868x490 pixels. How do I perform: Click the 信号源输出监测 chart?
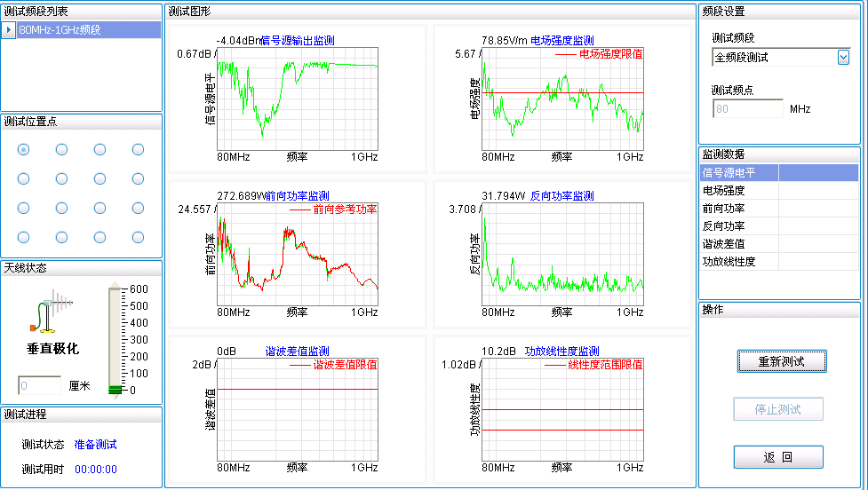298,100
